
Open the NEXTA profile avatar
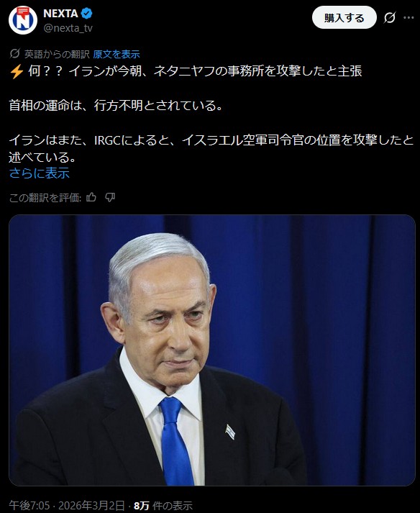pyautogui.click(x=23, y=19)
